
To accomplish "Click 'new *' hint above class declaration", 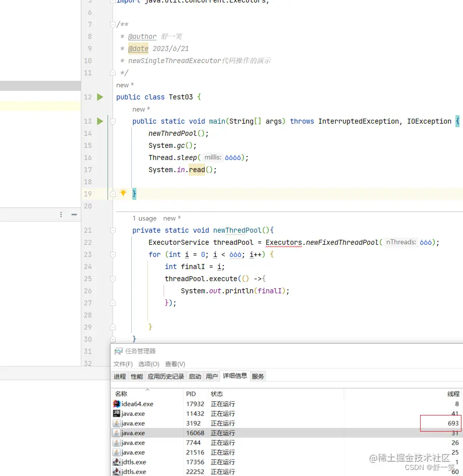I will (x=125, y=85).
